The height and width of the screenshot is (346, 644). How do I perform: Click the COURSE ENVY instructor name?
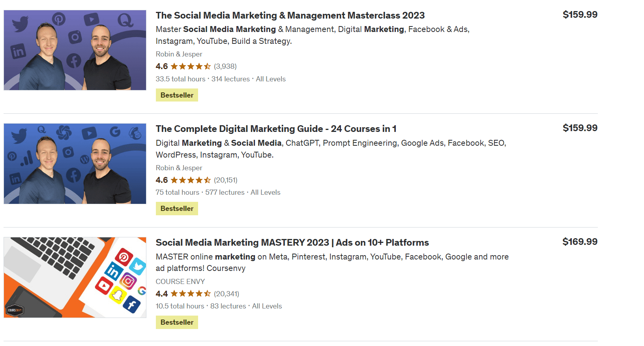click(x=180, y=281)
